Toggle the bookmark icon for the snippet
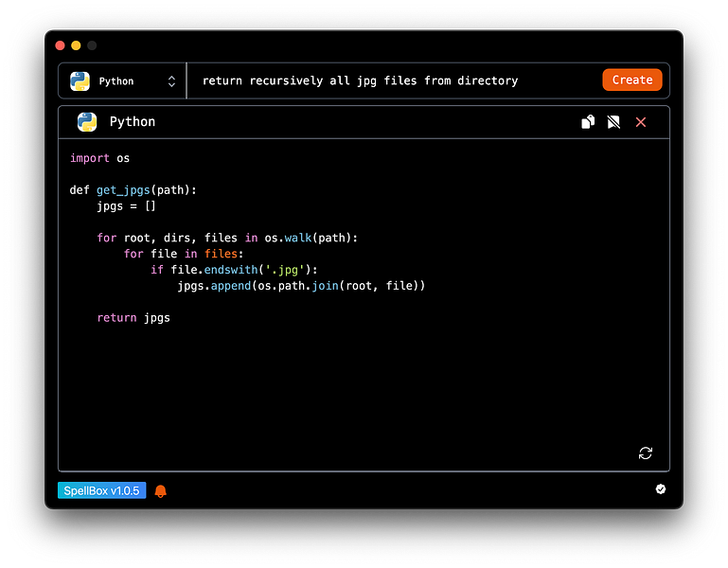 click(613, 122)
